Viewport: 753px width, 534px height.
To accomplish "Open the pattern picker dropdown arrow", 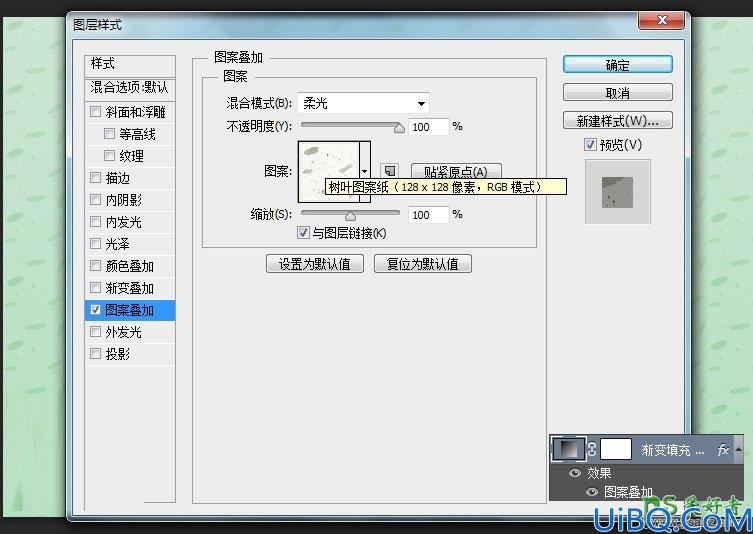I will (364, 171).
